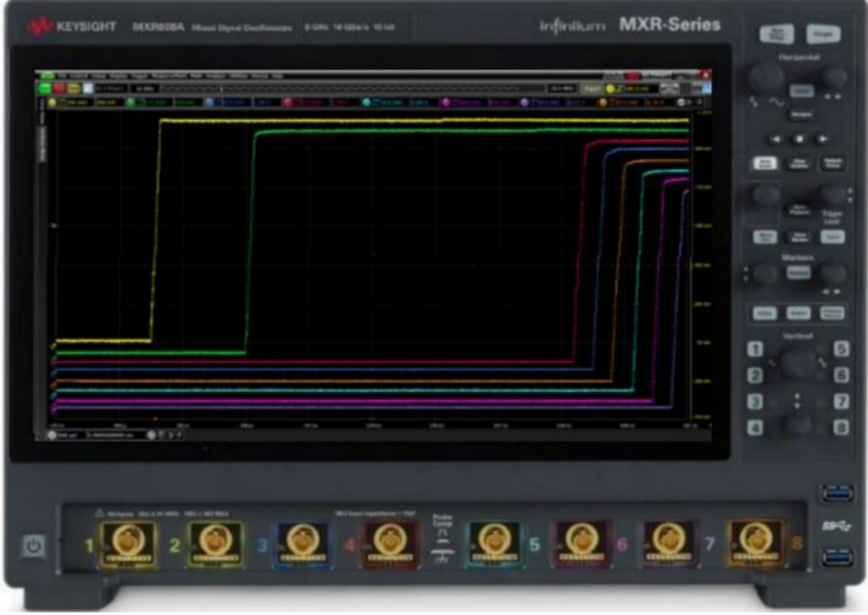Toggle the blue channel 3 badge on screen
Viewport: 868px width, 615px height.
[x=209, y=103]
